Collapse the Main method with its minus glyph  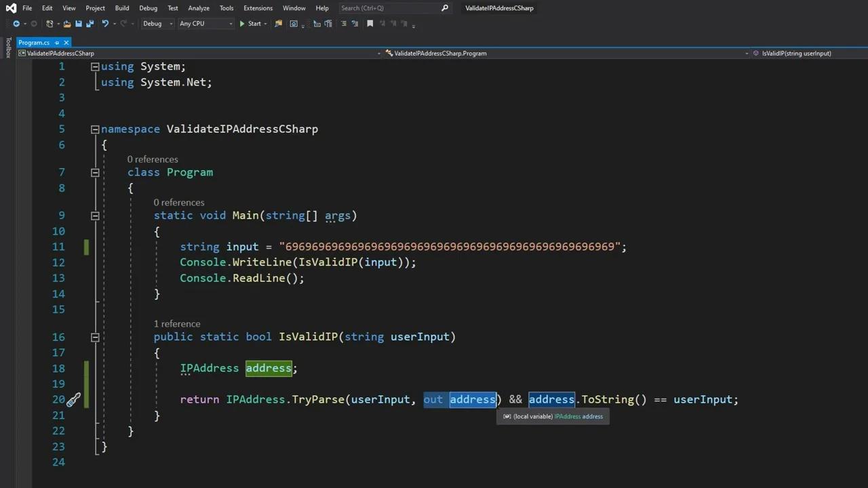click(96, 216)
